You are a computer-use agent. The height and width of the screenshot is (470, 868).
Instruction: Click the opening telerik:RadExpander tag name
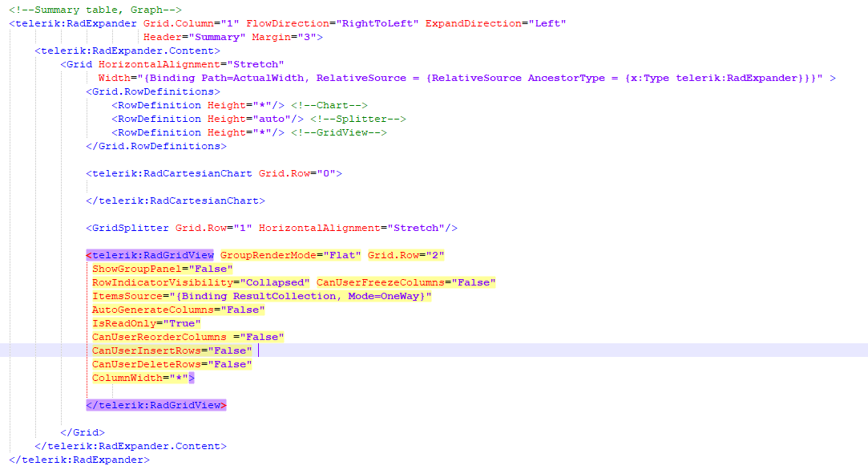[x=76, y=23]
